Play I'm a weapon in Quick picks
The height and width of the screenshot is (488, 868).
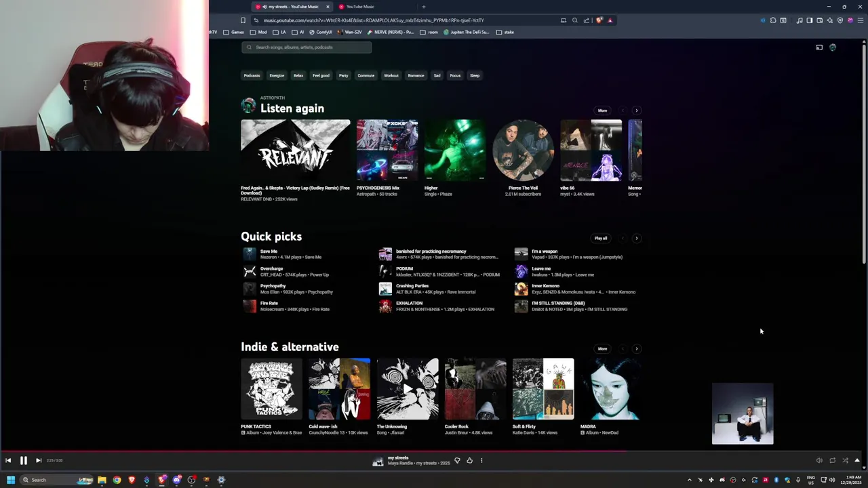pyautogui.click(x=521, y=254)
